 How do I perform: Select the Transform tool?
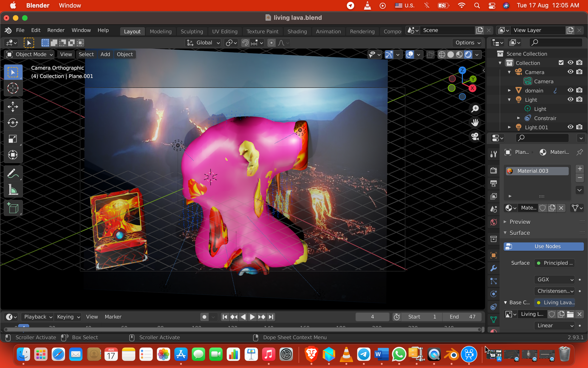tap(13, 155)
